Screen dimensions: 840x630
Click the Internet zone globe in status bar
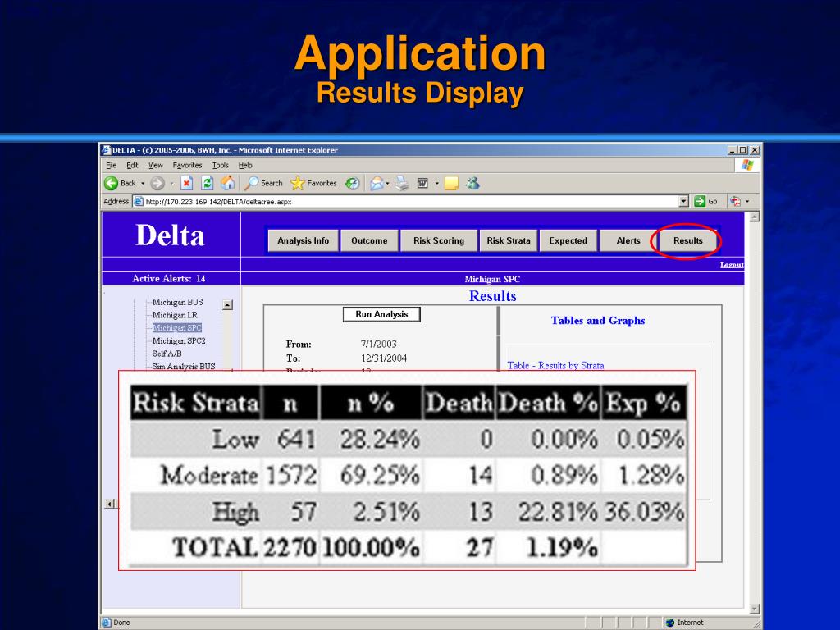669,623
